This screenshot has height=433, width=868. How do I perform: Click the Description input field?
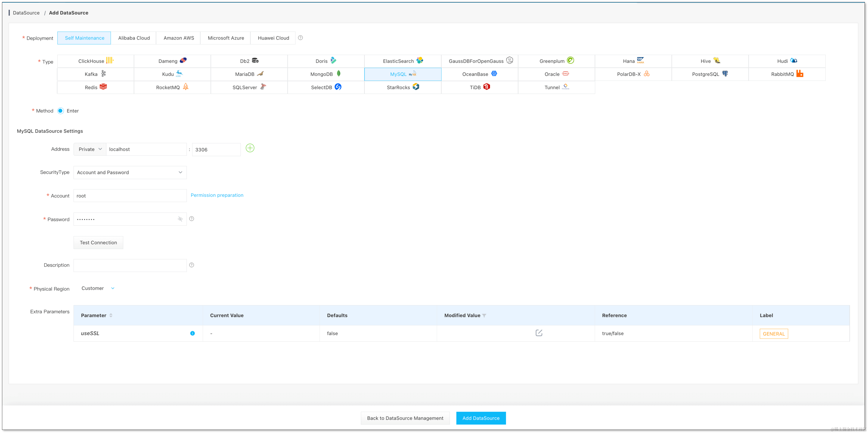click(x=130, y=265)
